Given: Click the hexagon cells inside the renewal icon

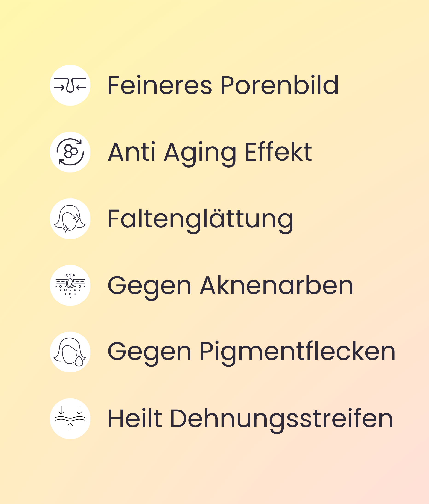Looking at the screenshot, I should pos(71,151).
